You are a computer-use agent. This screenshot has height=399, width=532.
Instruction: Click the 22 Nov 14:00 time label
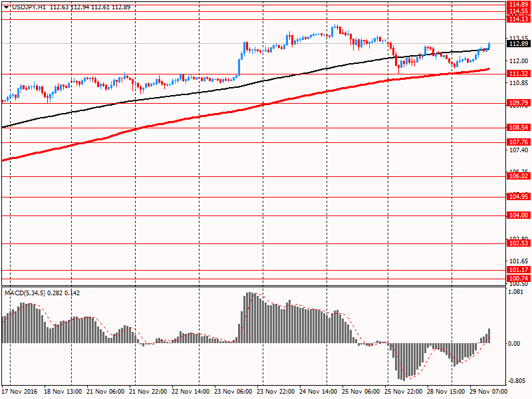point(191,392)
